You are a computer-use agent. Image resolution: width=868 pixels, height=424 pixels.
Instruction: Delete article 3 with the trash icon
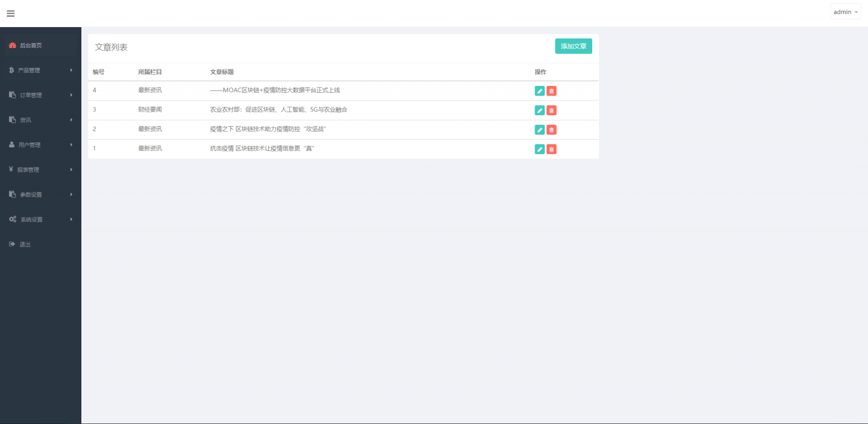coord(552,110)
